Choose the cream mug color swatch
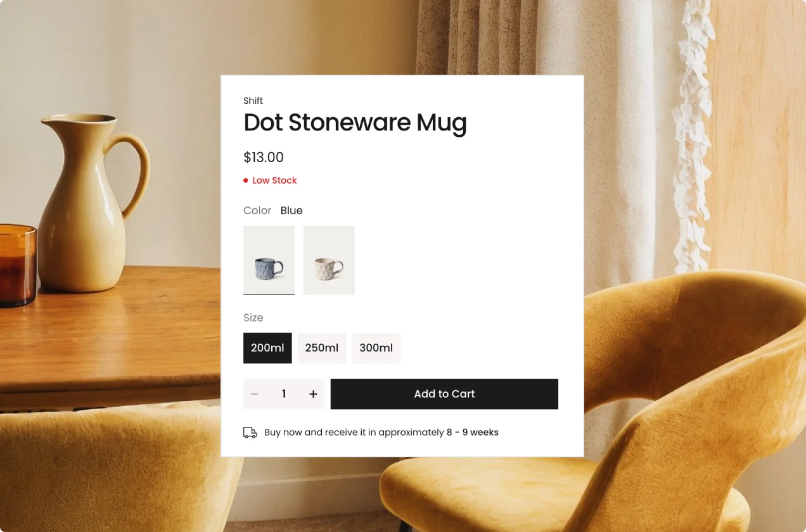The width and height of the screenshot is (806, 532). point(329,260)
